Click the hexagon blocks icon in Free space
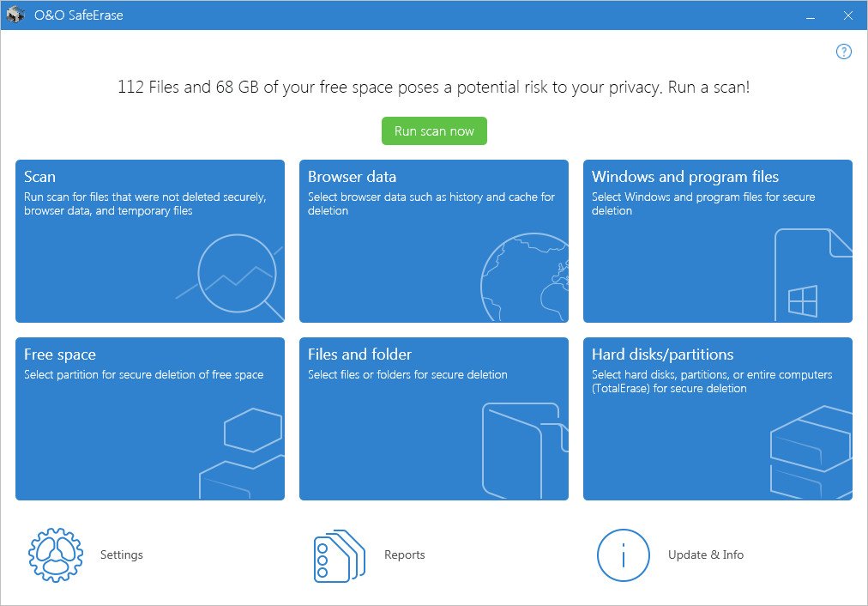 pos(243,453)
